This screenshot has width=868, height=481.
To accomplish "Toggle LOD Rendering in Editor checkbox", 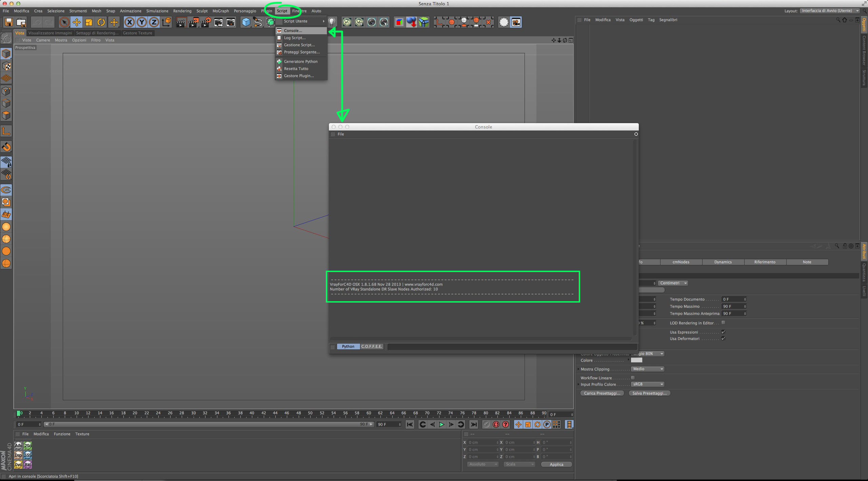I will [x=723, y=323].
